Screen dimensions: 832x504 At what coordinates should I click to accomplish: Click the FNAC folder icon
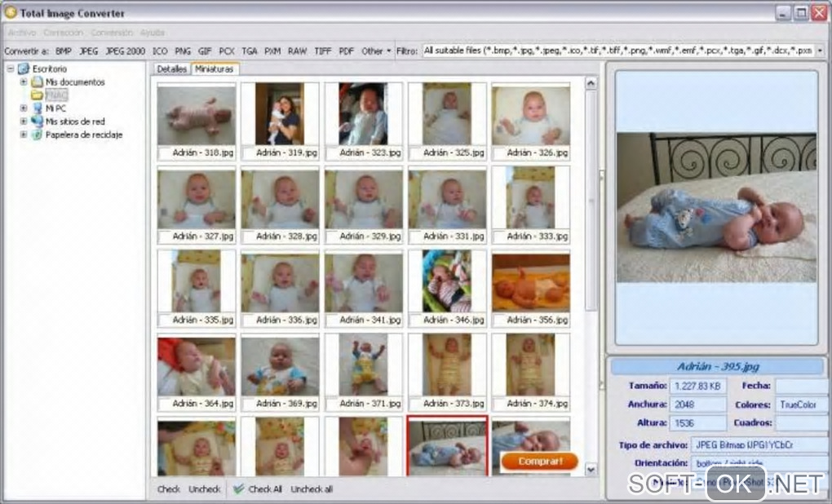pyautogui.click(x=37, y=95)
